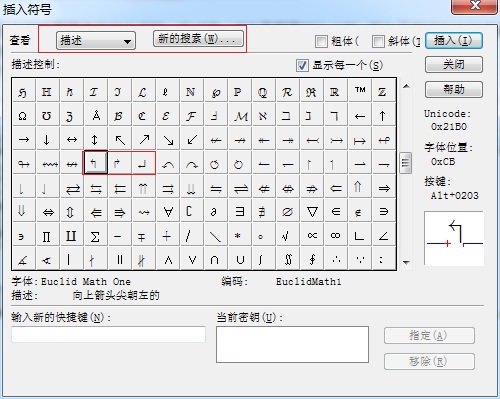The height and width of the screenshot is (399, 500).
Task: Click the 移除 remove button
Action: [x=429, y=361]
